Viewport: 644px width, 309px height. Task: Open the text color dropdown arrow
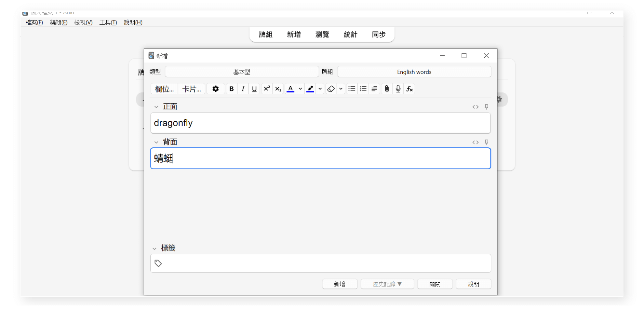pos(300,89)
